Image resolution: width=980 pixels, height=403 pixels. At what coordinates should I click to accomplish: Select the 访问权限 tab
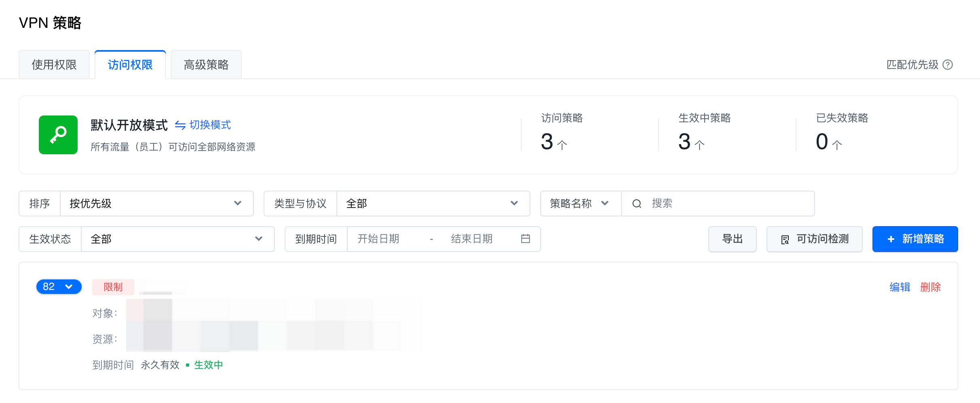[x=130, y=65]
